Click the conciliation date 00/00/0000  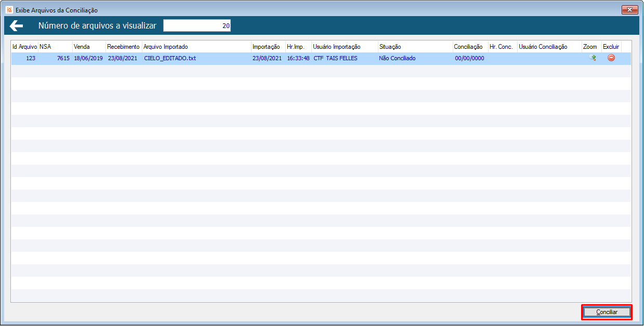(469, 58)
